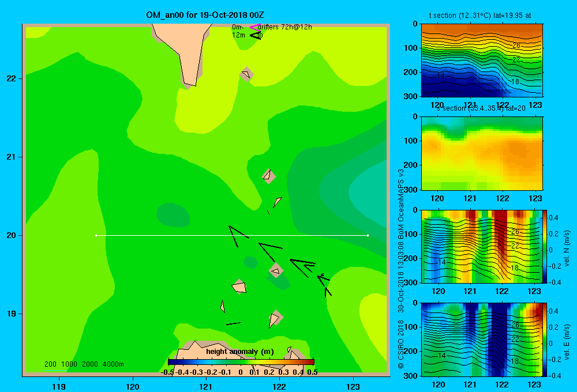Click the left endpoint of the white transect line

[x=96, y=235]
